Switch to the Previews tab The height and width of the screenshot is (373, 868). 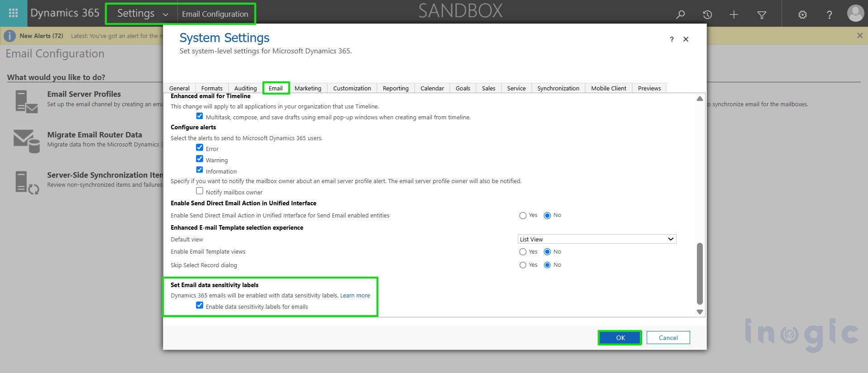649,88
